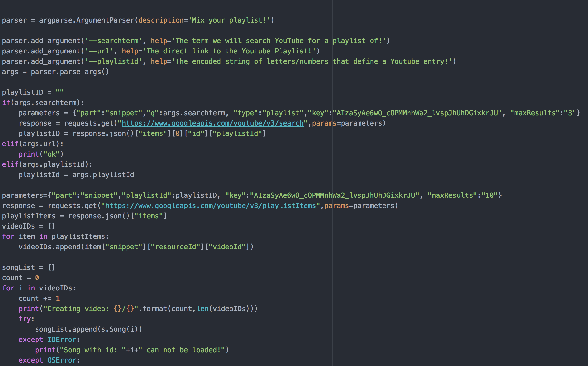This screenshot has width=588, height=366.
Task: Open the googleapis youtube search URL link
Action: tap(212, 123)
